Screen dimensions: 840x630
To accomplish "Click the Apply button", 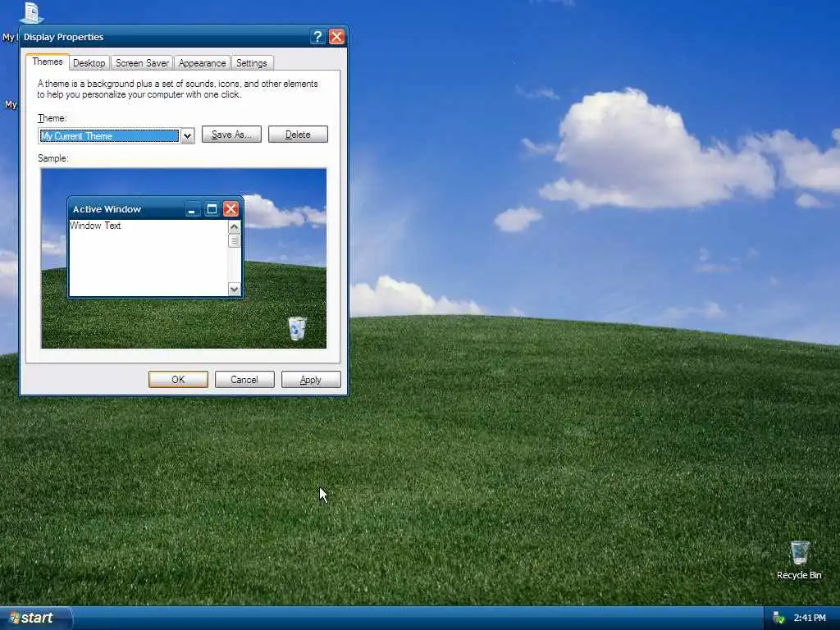I will point(311,379).
